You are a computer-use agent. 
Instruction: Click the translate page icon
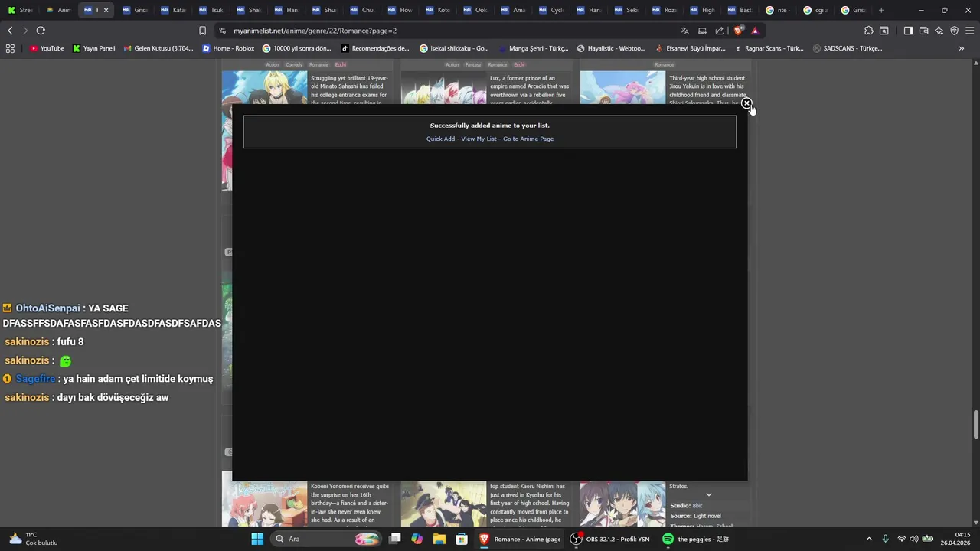click(x=684, y=31)
